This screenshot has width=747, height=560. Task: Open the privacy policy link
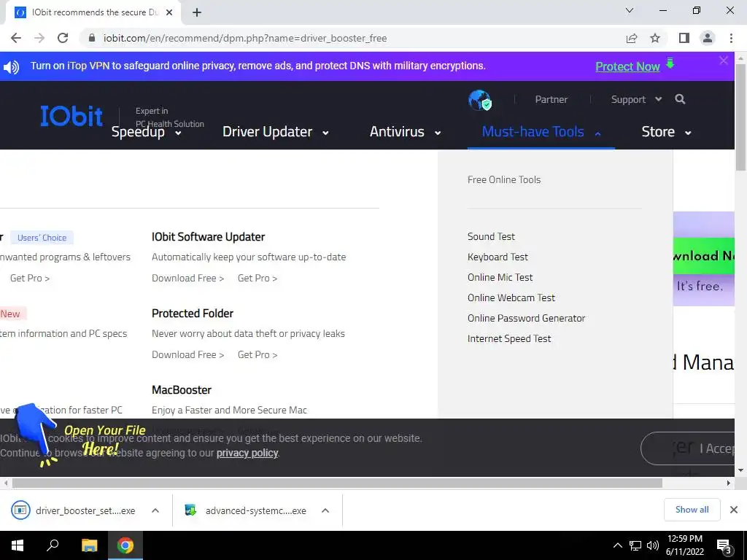pos(247,453)
